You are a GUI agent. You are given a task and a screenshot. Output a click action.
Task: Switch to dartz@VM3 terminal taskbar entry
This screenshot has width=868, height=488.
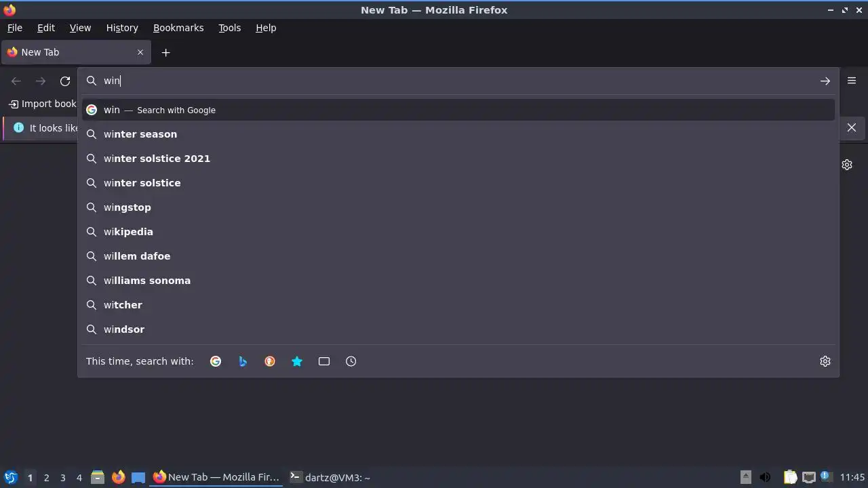tap(331, 477)
